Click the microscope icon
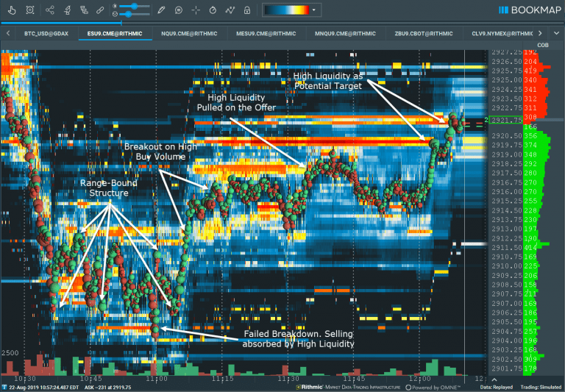The width and height of the screenshot is (565, 392). pyautogui.click(x=67, y=10)
